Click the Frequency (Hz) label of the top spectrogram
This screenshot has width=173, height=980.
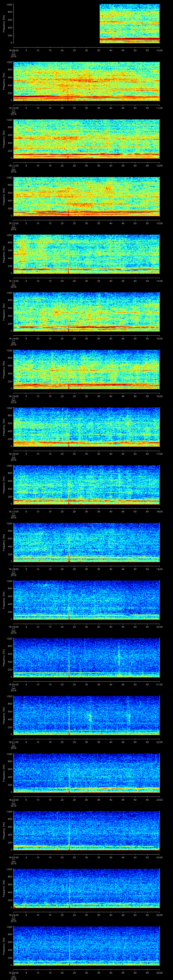(x=4, y=24)
